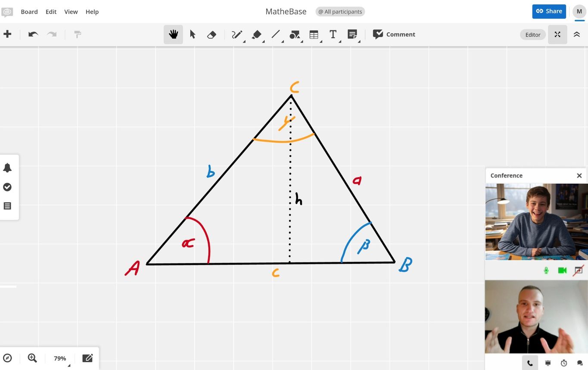
Task: Open the 79% zoom level dropdown
Action: click(x=60, y=358)
